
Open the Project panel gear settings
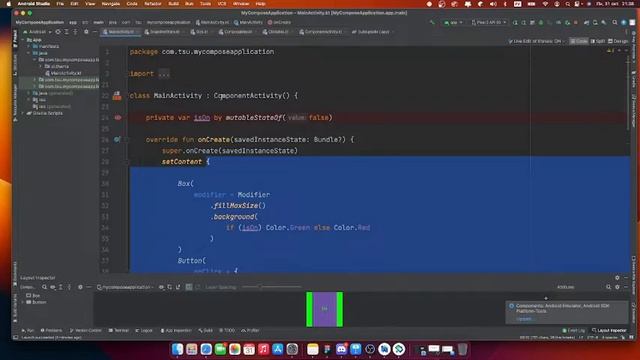click(86, 31)
